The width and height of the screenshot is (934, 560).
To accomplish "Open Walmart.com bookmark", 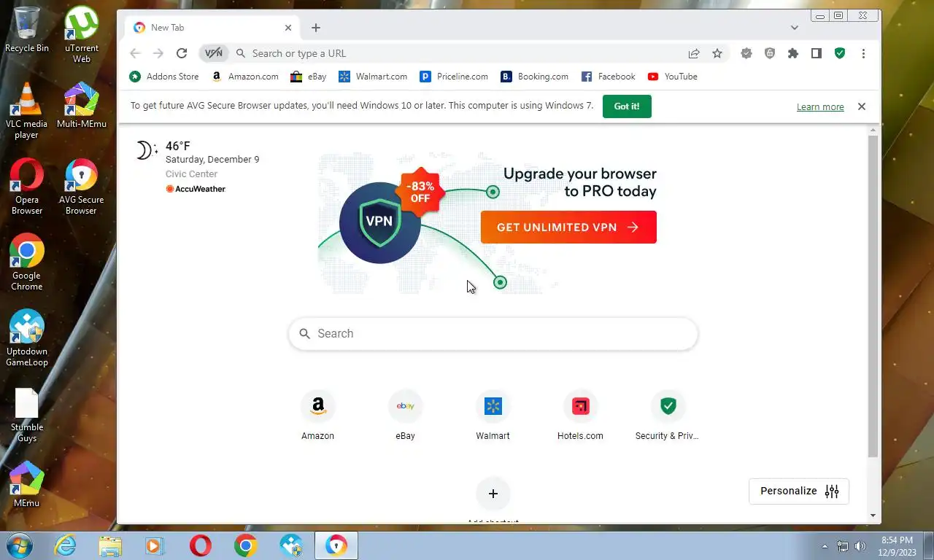I will [374, 77].
